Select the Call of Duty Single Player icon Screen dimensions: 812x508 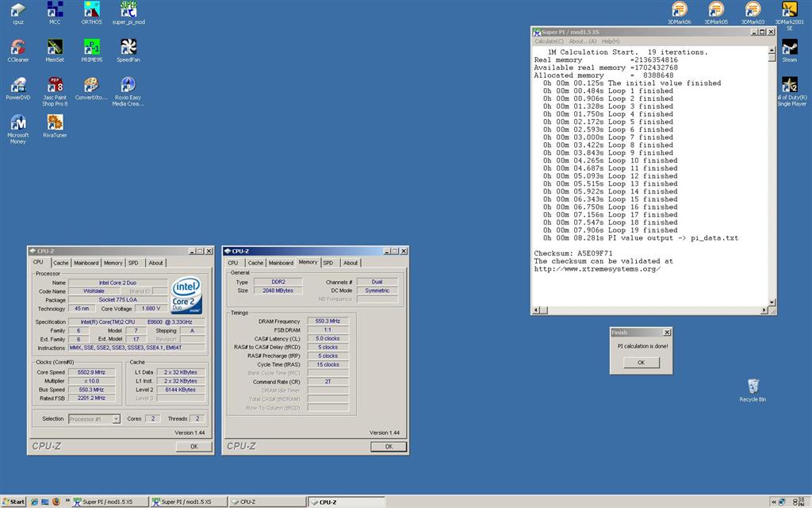point(791,91)
